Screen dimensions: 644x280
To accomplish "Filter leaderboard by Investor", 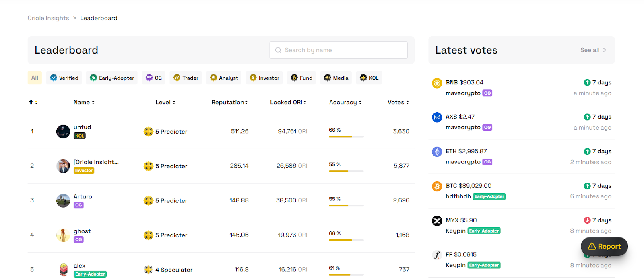I will click(264, 78).
